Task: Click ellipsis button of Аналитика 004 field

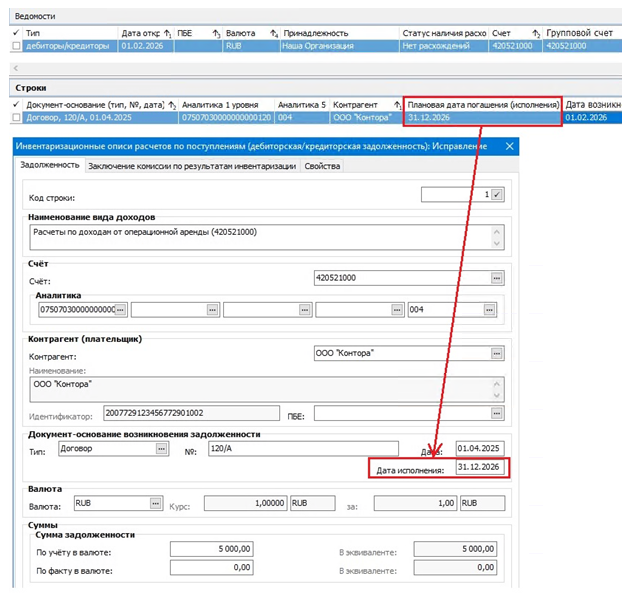Action: [496, 311]
